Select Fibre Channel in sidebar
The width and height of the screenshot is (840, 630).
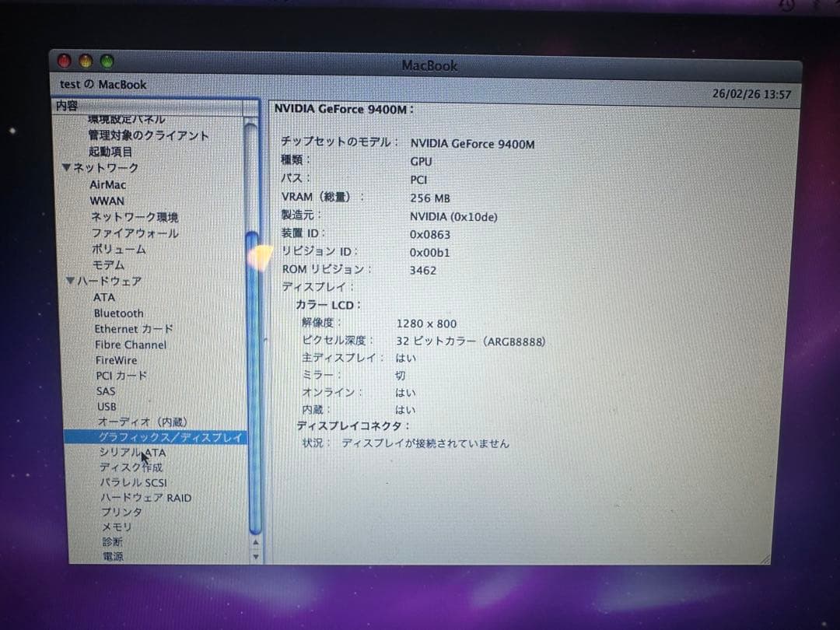(131, 345)
